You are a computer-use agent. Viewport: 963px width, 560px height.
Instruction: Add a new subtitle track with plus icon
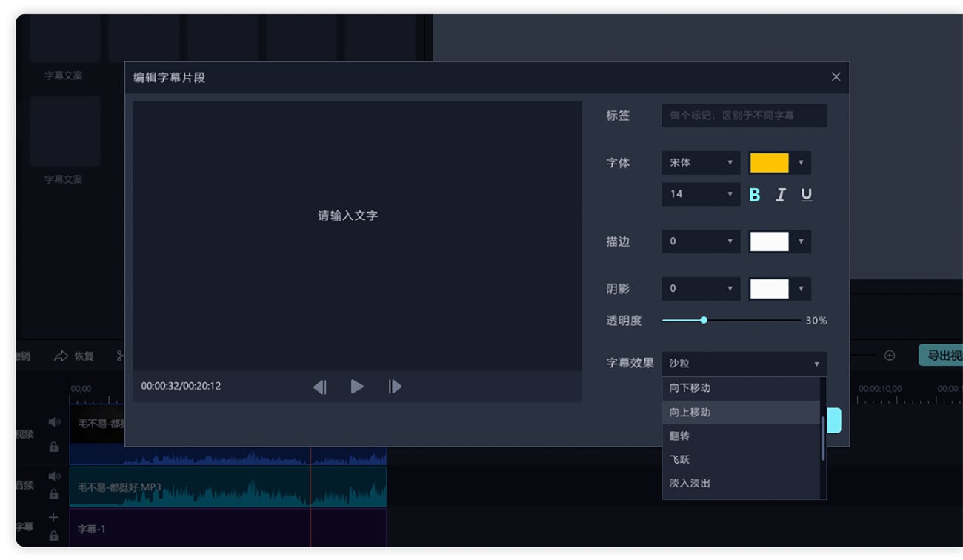coord(53,517)
